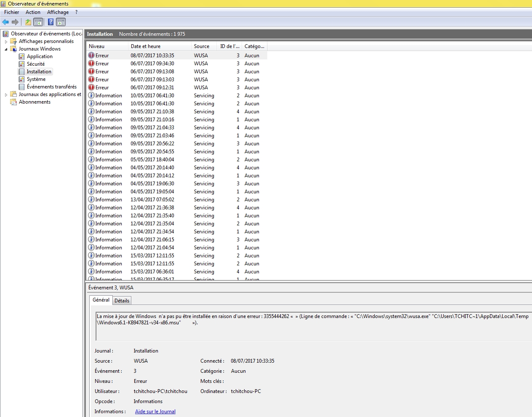Open the Help toolbar icon
Image resolution: width=532 pixels, height=417 pixels.
click(x=51, y=22)
